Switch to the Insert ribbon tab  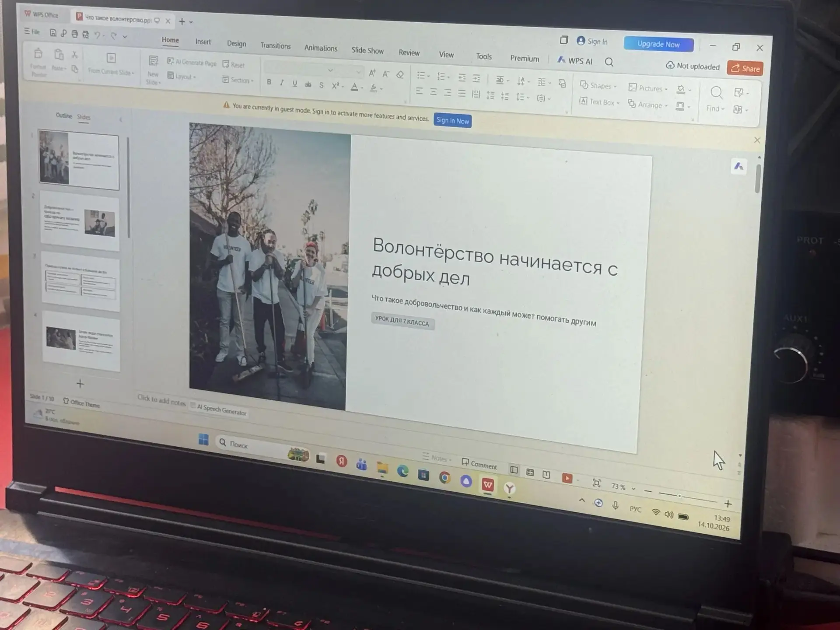pos(203,42)
